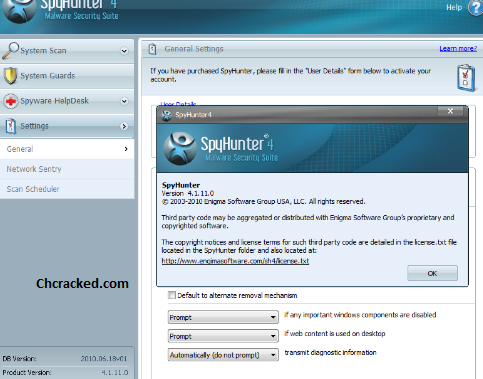Viewport: 483px width, 379px height.
Task: Click 'transmit diagnostic information' label
Action: click(x=330, y=353)
